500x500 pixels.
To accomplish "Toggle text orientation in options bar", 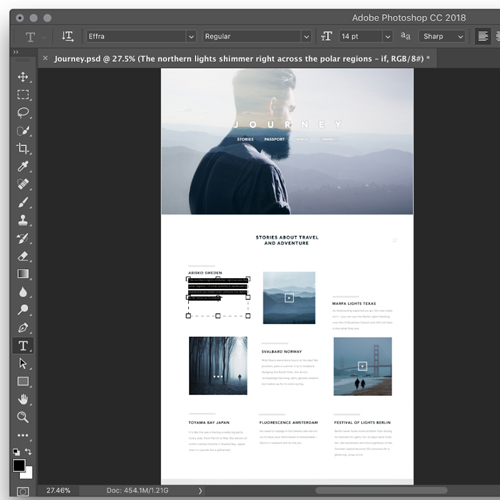I will (68, 36).
